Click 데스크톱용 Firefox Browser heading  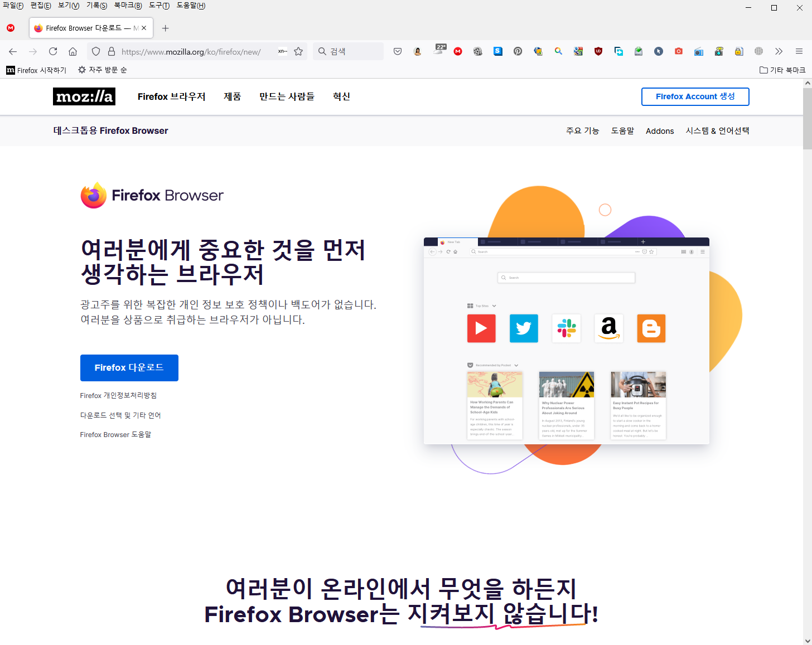point(110,130)
